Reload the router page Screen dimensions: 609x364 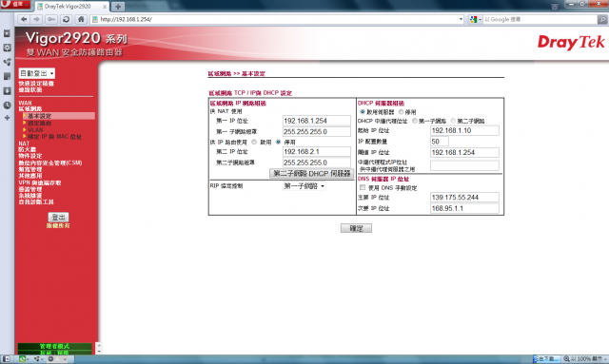coord(66,19)
